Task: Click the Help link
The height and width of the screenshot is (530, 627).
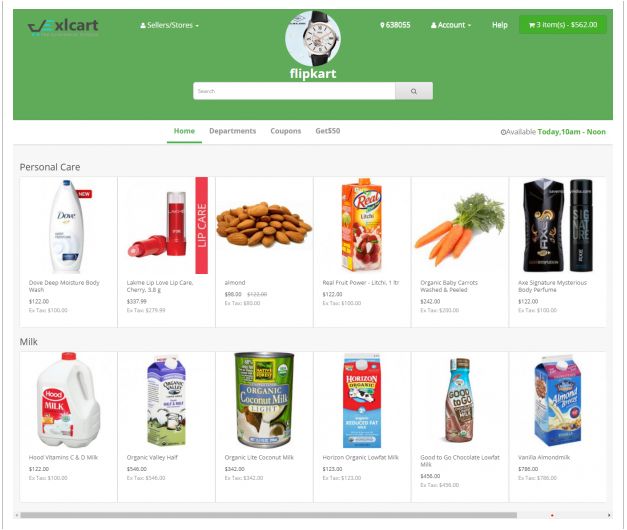Action: (x=499, y=25)
